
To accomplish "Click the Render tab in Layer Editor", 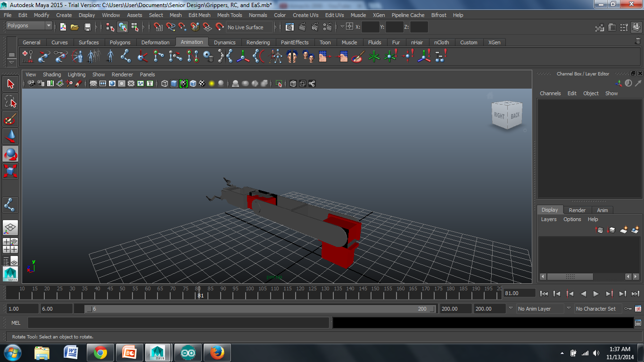I will point(577,210).
